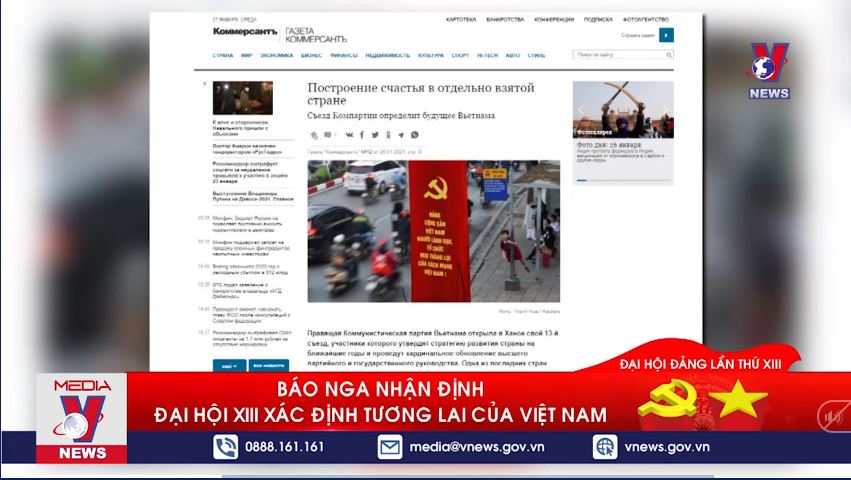Select the Спорт section tab
The width and height of the screenshot is (851, 480).
pyautogui.click(x=460, y=55)
